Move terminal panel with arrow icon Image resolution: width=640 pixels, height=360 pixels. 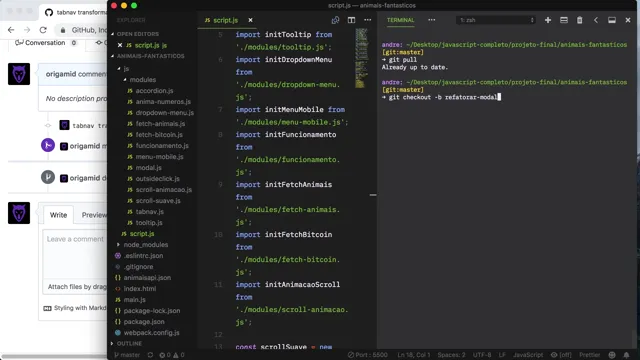(596, 20)
